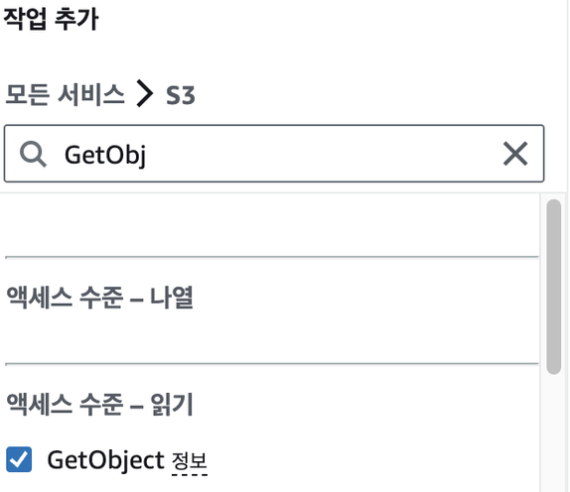Click empty area below 나열 heading
The width and height of the screenshot is (570, 492).
click(271, 336)
